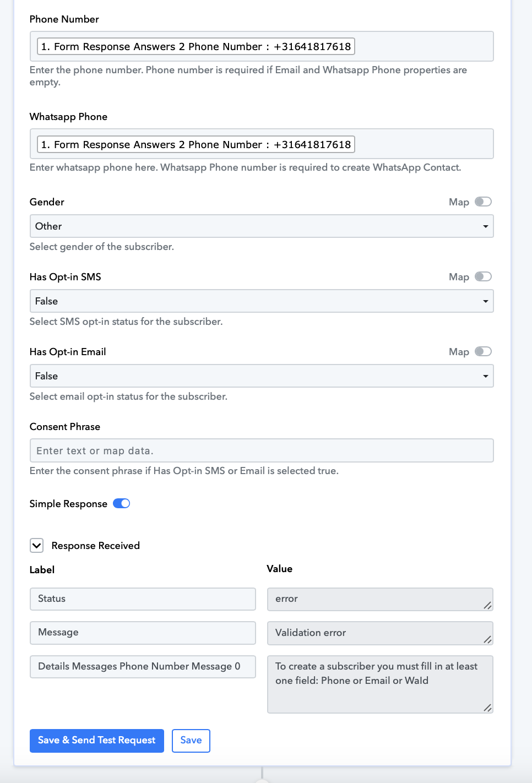Open the Has Opt-in Email dropdown
Viewport: 532px width, 783px height.
point(262,376)
